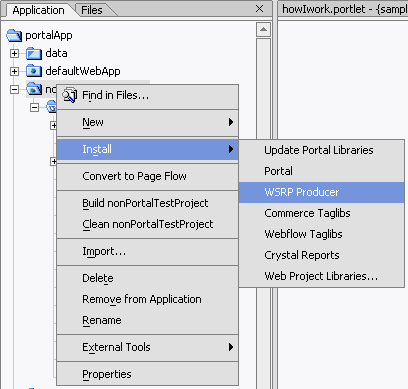Expand the defaultWebApp node
This screenshot has height=389, width=408.
(14, 71)
